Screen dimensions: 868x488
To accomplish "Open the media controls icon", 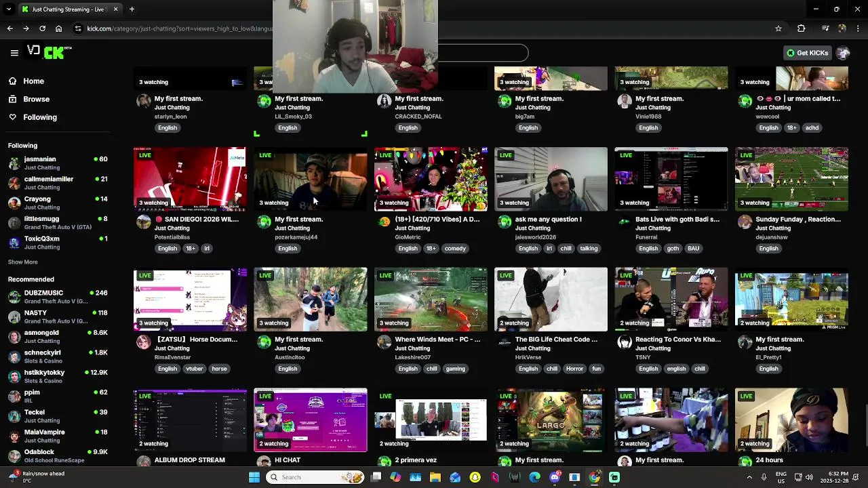I will click(x=825, y=28).
